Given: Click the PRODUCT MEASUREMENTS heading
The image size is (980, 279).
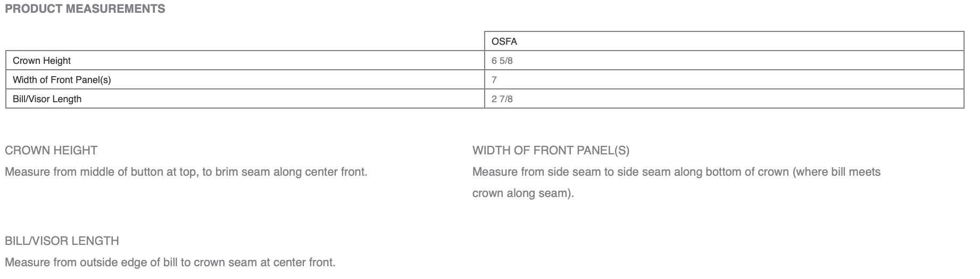Looking at the screenshot, I should tap(85, 9).
